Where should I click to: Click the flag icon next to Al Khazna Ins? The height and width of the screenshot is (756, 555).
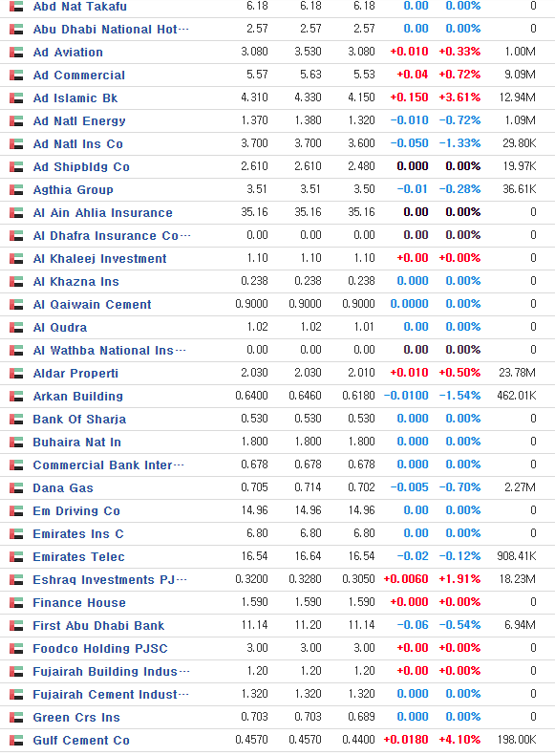pyautogui.click(x=16, y=282)
